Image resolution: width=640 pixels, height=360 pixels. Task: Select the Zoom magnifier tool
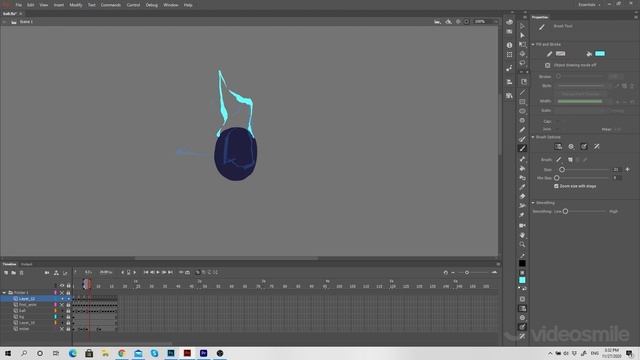click(x=522, y=244)
